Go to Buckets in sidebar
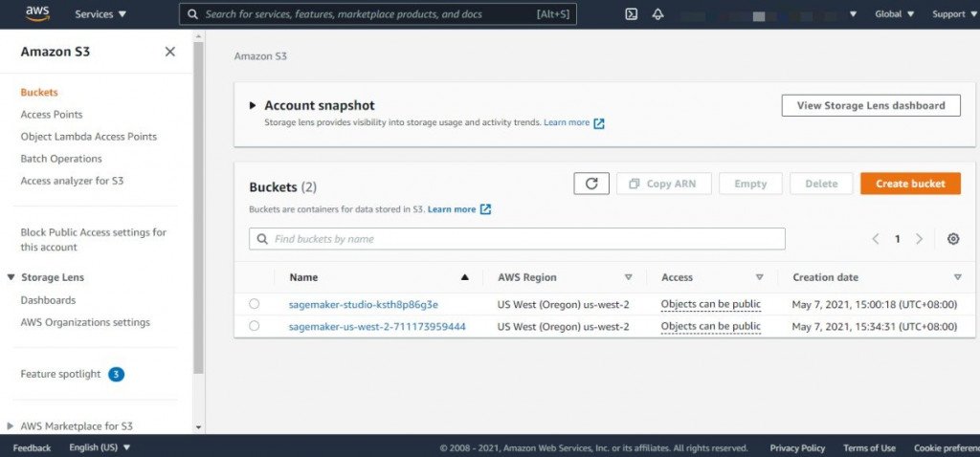Image resolution: width=980 pixels, height=457 pixels. pyautogui.click(x=39, y=93)
